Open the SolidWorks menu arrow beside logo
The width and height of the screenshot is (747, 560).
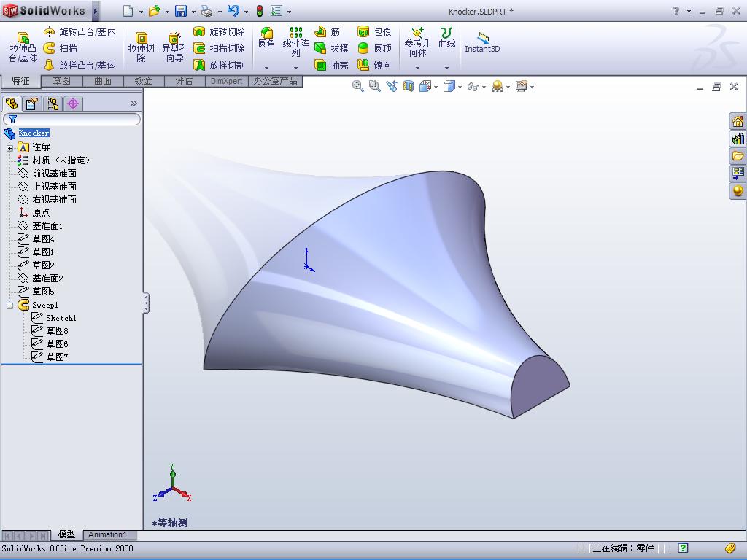click(96, 11)
